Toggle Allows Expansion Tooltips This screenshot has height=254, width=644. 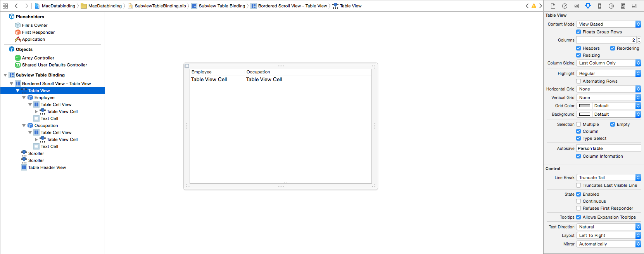578,217
